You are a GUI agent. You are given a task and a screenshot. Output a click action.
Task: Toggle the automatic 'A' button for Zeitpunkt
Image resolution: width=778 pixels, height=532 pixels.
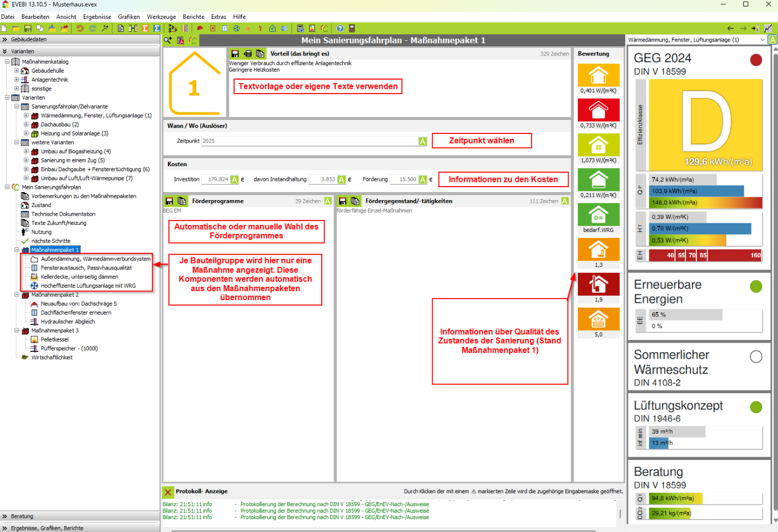pyautogui.click(x=423, y=141)
